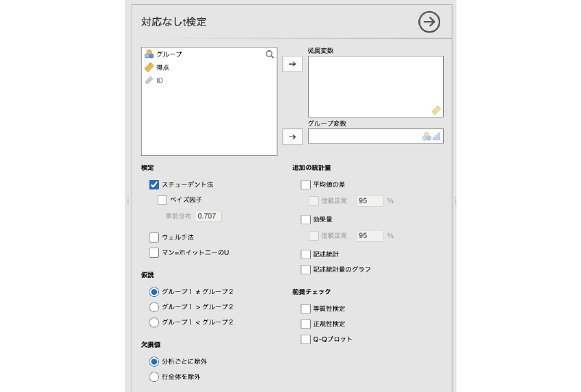Click inside the 従属変数 drop box

click(x=375, y=86)
